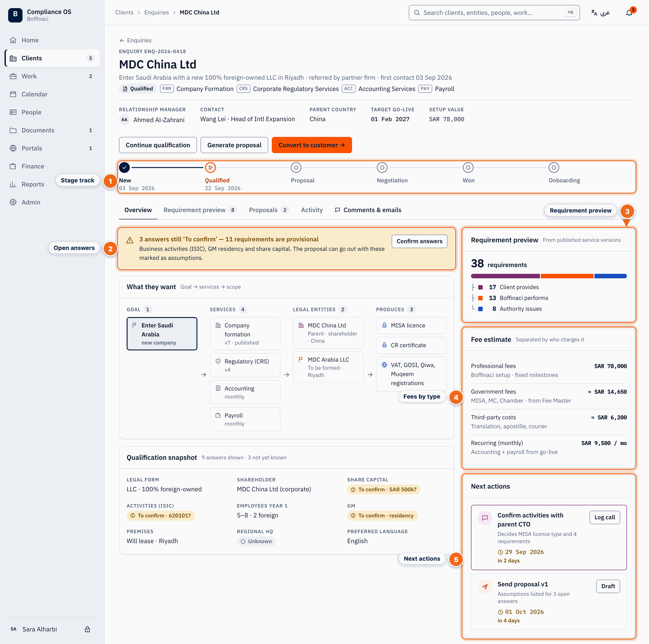
Task: Switch to the Requirement preview tab
Action: (x=200, y=210)
